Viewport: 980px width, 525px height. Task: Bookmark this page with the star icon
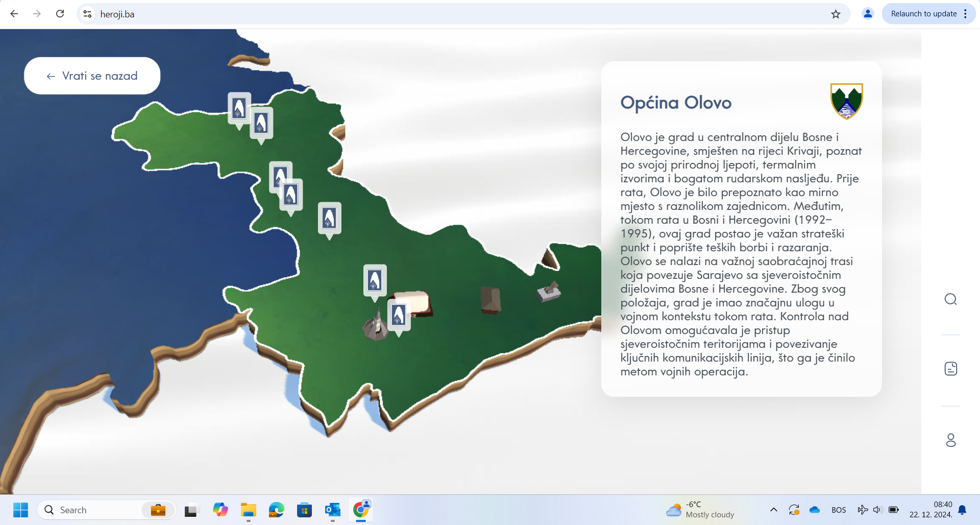836,14
